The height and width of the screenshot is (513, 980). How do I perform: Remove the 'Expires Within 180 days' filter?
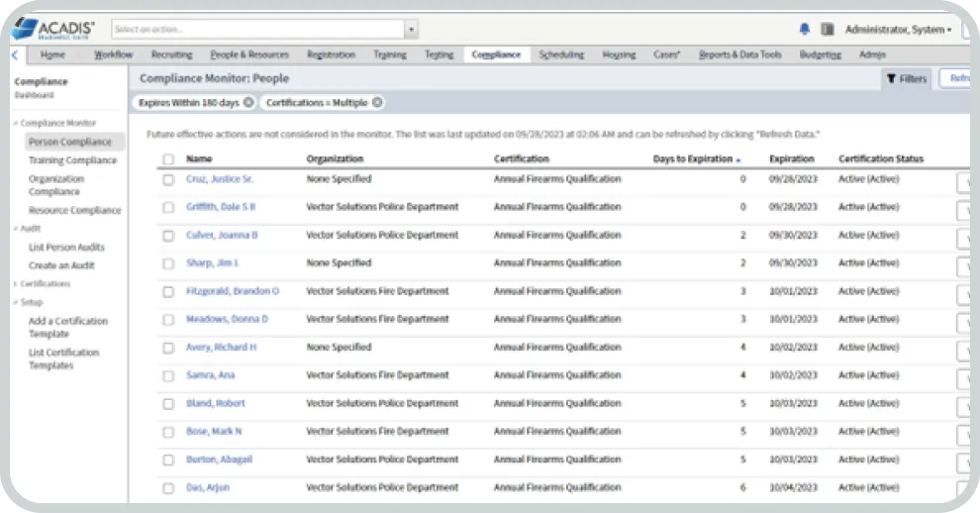[248, 102]
